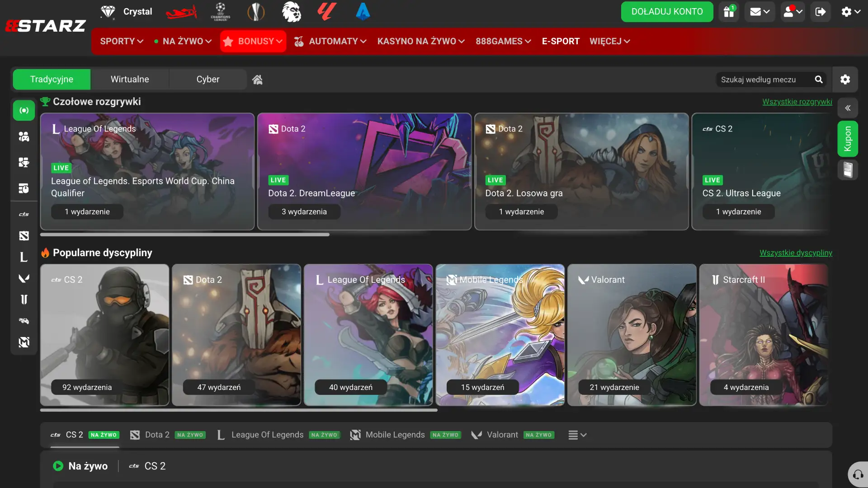Open the Serie A blue logo shortcut
Viewport: 868px width, 488px height.
pyautogui.click(x=363, y=12)
